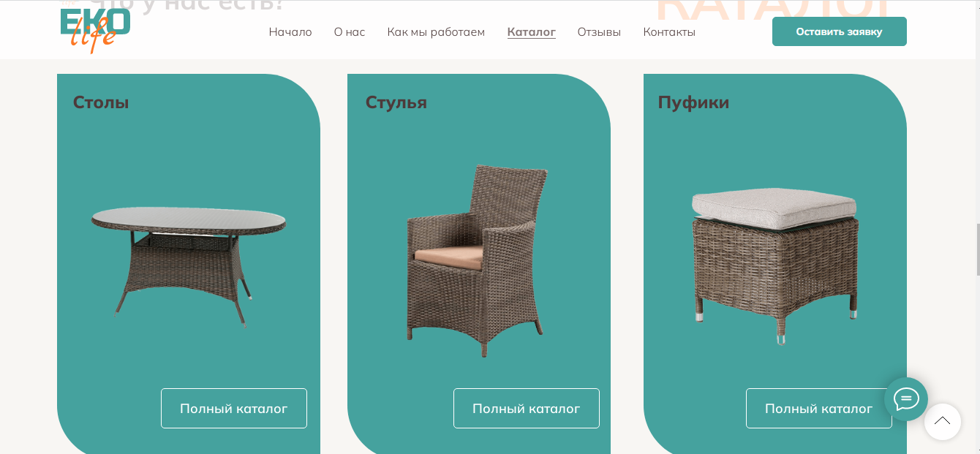
Task: Navigate to Отзывы section
Action: (599, 32)
